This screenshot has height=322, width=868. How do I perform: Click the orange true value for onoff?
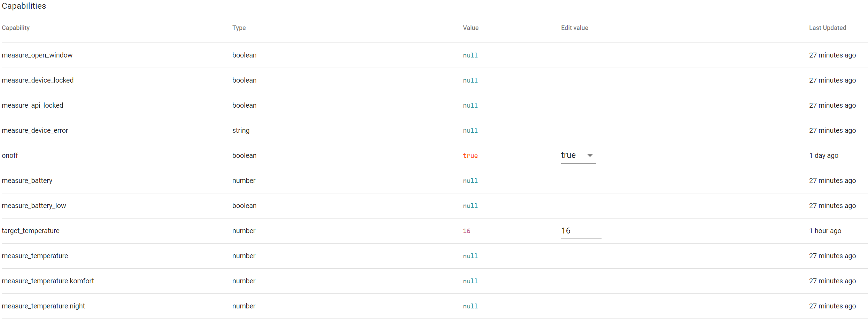[470, 156]
